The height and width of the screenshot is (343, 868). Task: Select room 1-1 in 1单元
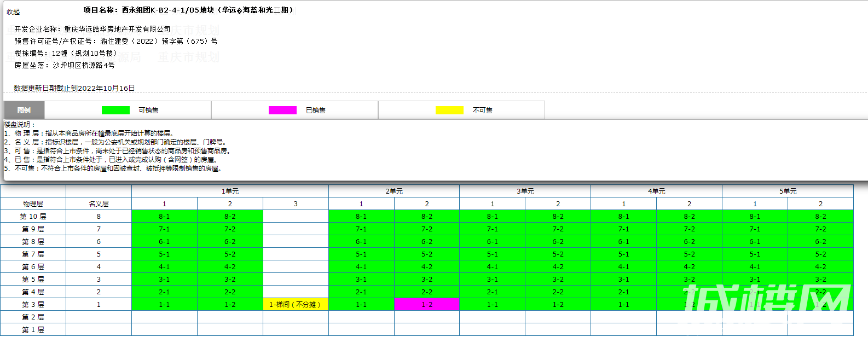click(x=164, y=305)
